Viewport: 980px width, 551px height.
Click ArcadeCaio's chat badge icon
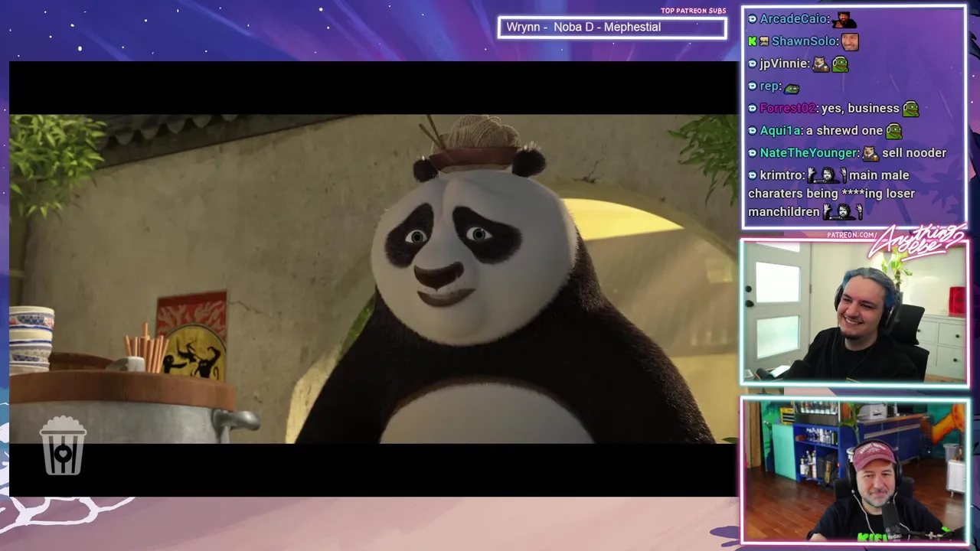[x=753, y=19]
